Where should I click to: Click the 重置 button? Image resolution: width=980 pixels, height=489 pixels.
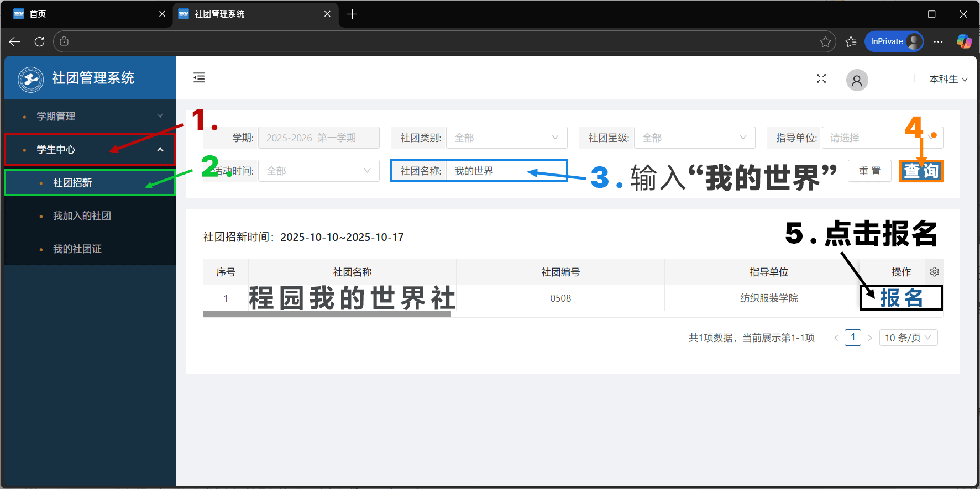coord(869,171)
